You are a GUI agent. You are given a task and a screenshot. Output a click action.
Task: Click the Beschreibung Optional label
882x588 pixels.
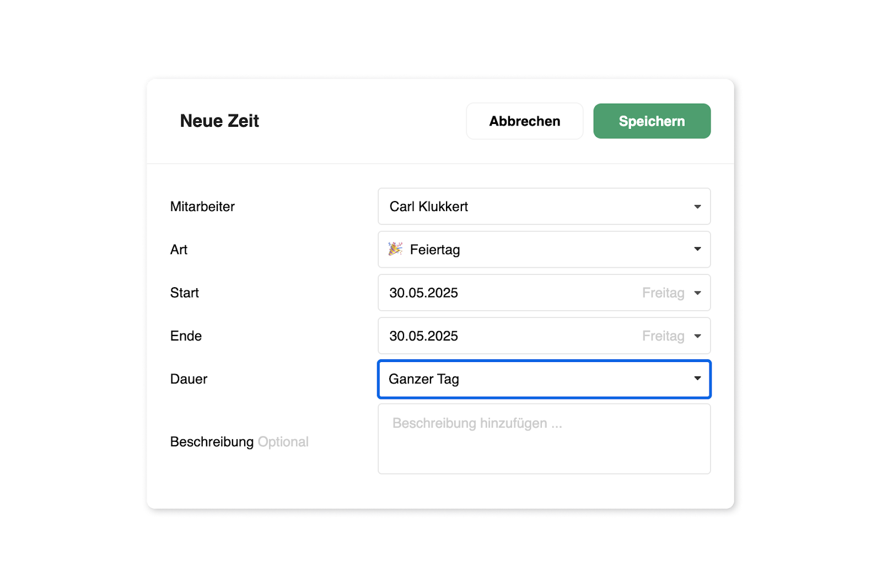click(239, 442)
